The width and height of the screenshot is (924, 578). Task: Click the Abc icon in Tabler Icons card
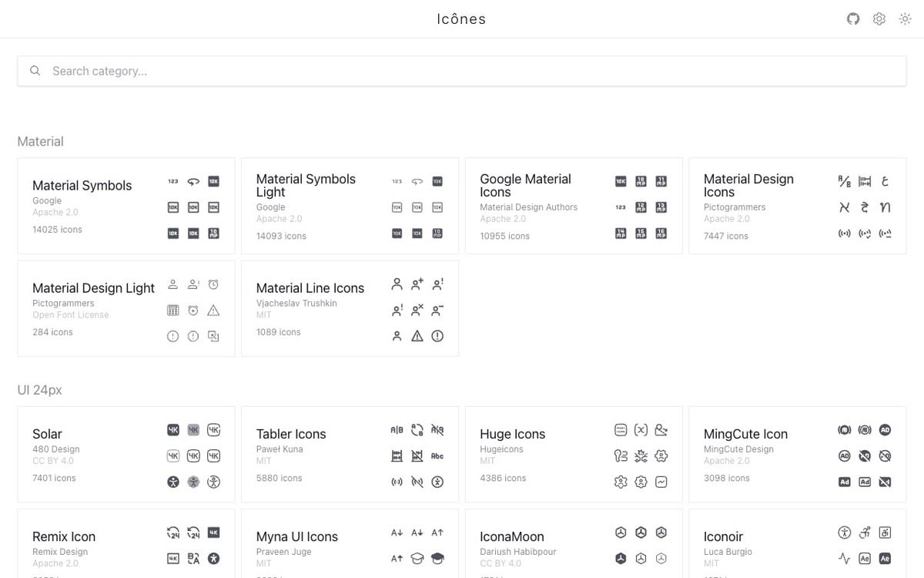(x=437, y=455)
